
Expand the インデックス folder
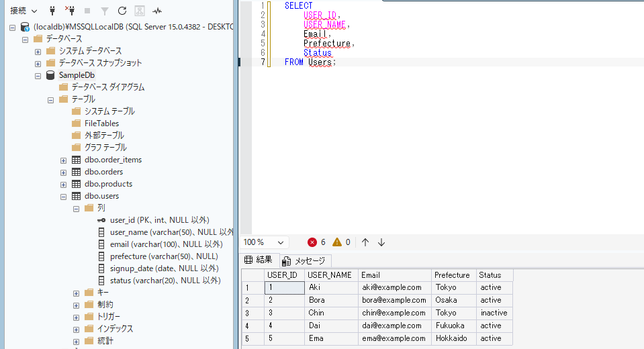76,330
